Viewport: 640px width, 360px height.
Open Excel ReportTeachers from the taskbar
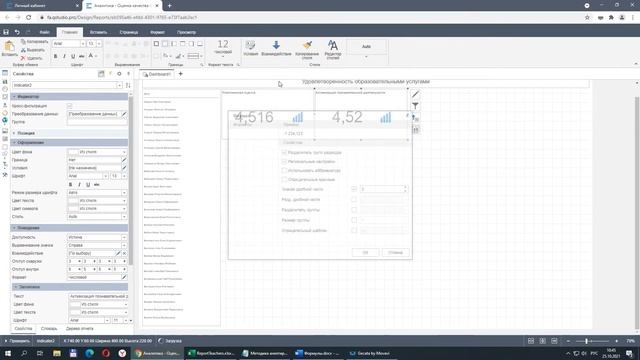[211, 353]
